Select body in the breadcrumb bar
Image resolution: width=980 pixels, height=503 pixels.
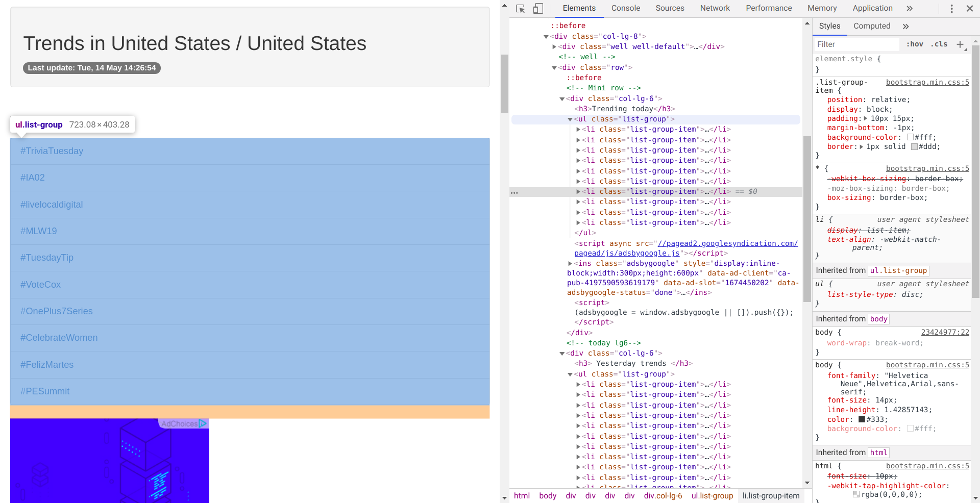click(x=548, y=496)
